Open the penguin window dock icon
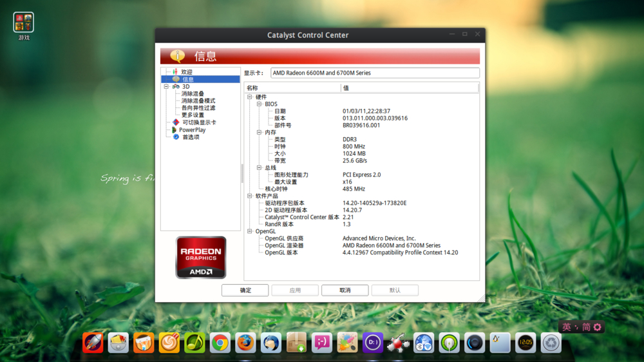Screen dimensions: 644x362 [x=500, y=343]
